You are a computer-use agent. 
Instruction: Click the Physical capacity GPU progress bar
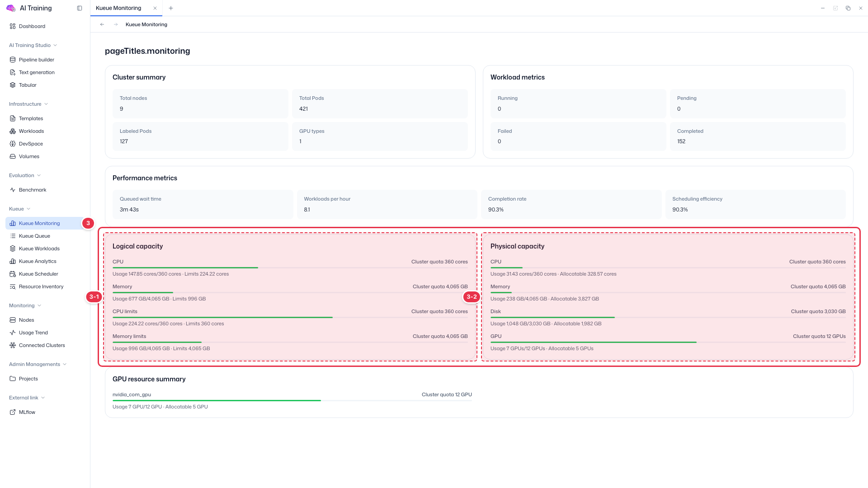coord(668,342)
